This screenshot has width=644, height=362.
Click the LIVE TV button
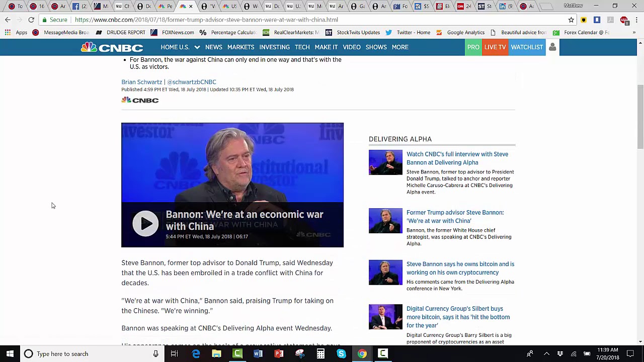pyautogui.click(x=495, y=47)
